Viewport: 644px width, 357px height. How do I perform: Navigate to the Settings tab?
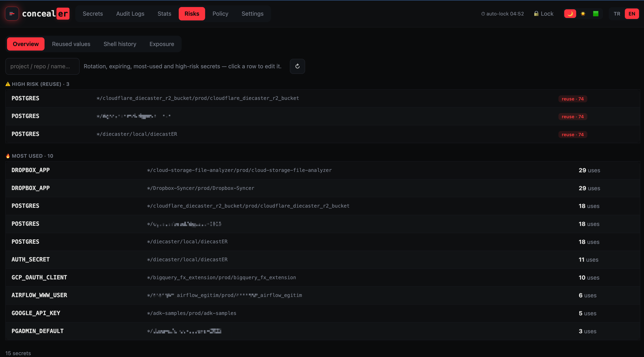[x=253, y=14]
